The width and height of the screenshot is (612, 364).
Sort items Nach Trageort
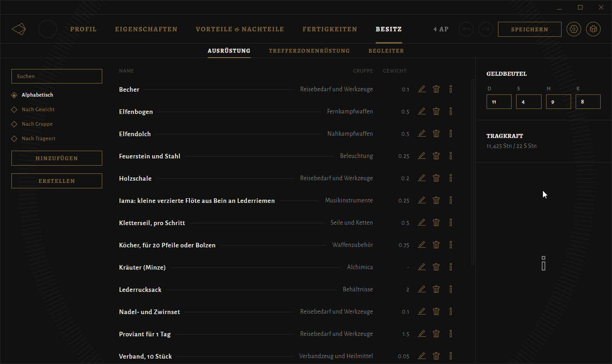[x=34, y=138]
